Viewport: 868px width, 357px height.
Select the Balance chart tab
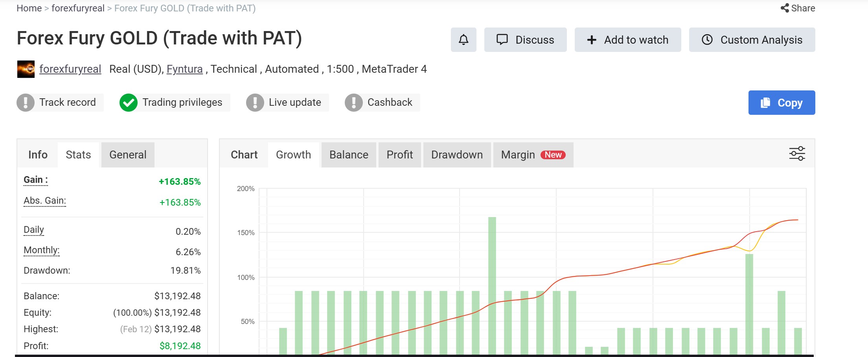coord(348,155)
